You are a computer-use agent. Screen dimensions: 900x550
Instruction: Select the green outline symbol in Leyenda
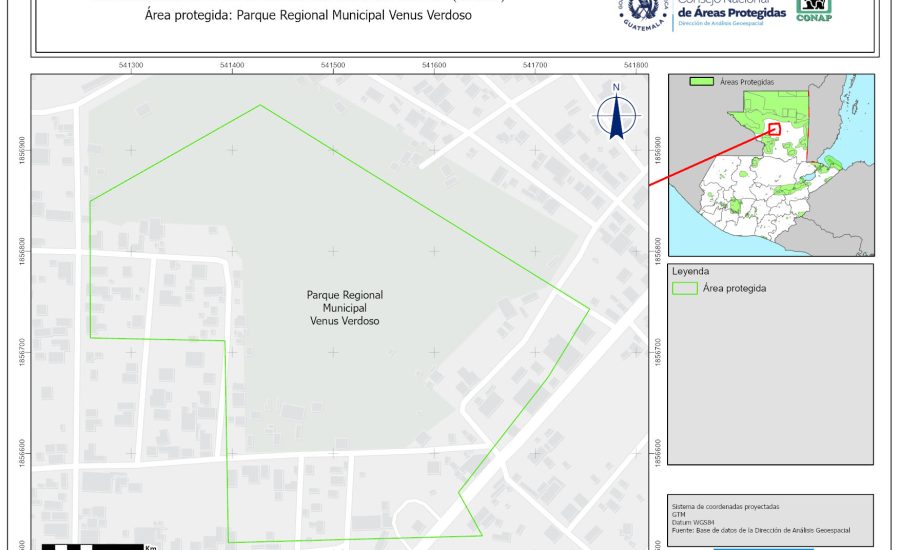point(685,288)
